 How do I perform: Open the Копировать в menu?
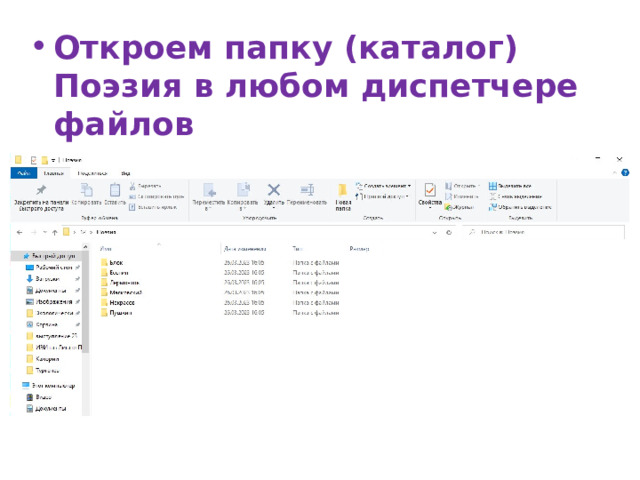tap(243, 197)
